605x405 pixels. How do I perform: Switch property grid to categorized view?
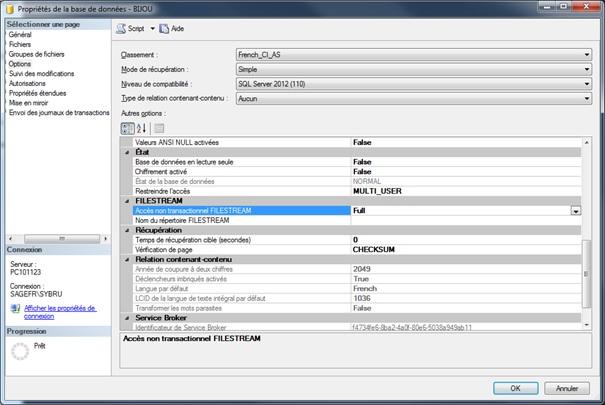[x=126, y=128]
